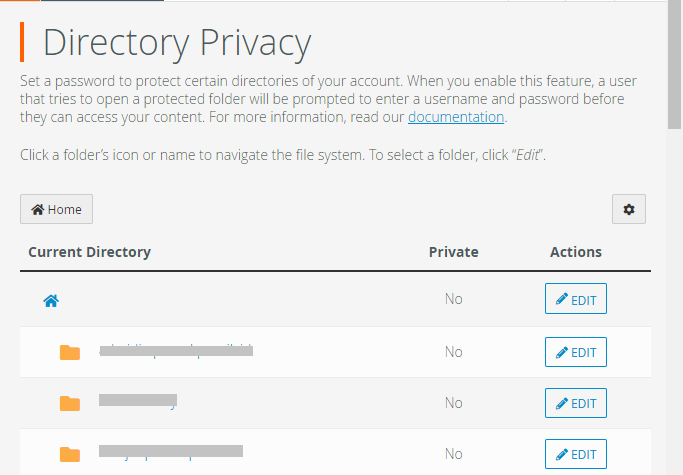Click the blue home directory icon
The image size is (683, 475).
pos(50,299)
